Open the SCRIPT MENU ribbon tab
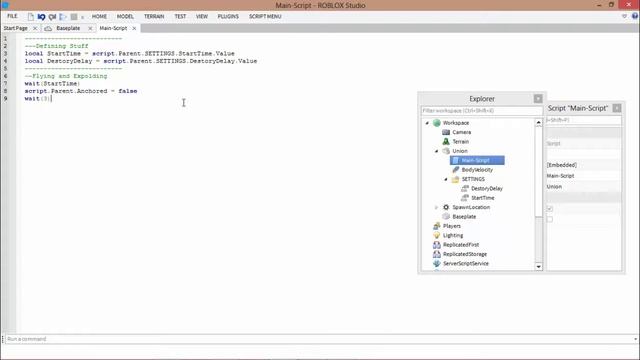Image resolution: width=640 pixels, height=360 pixels. click(265, 16)
